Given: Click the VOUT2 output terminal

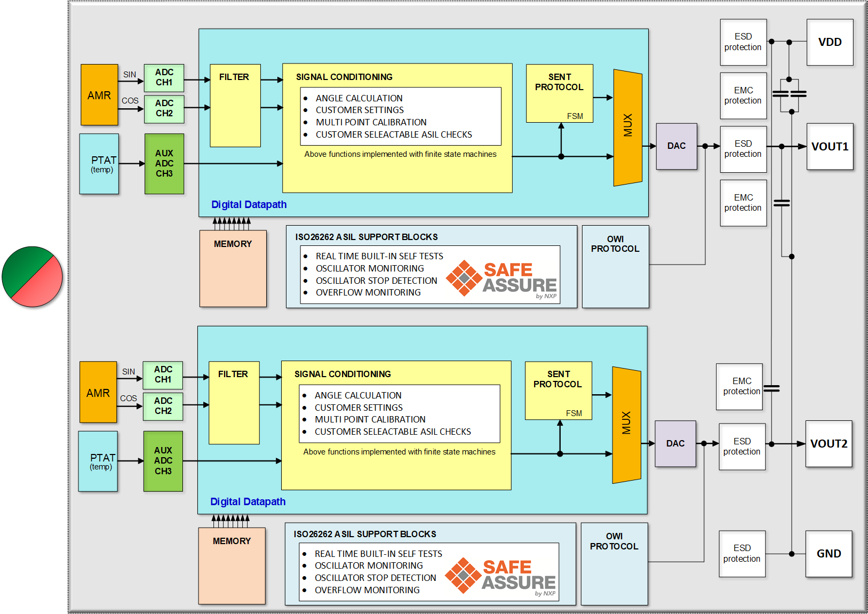Looking at the screenshot, I should coord(829,443).
